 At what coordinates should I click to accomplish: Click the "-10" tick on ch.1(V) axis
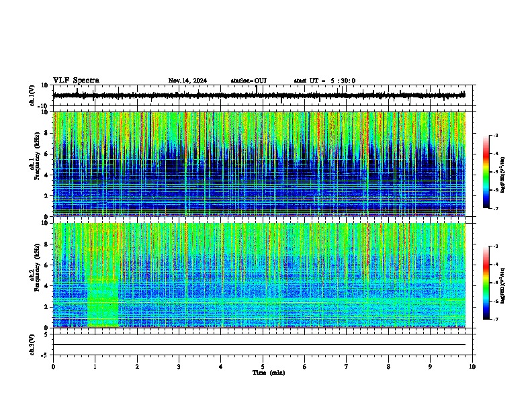coord(44,106)
